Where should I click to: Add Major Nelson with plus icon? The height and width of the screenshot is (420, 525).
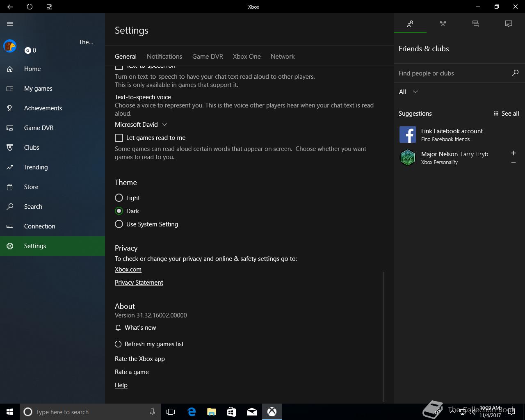(x=514, y=153)
